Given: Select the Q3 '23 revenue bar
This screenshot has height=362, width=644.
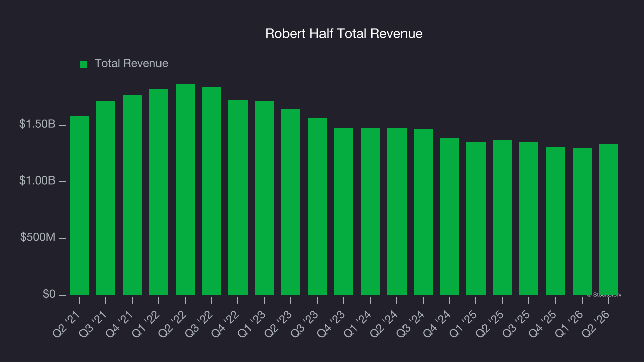Looking at the screenshot, I should (317, 207).
